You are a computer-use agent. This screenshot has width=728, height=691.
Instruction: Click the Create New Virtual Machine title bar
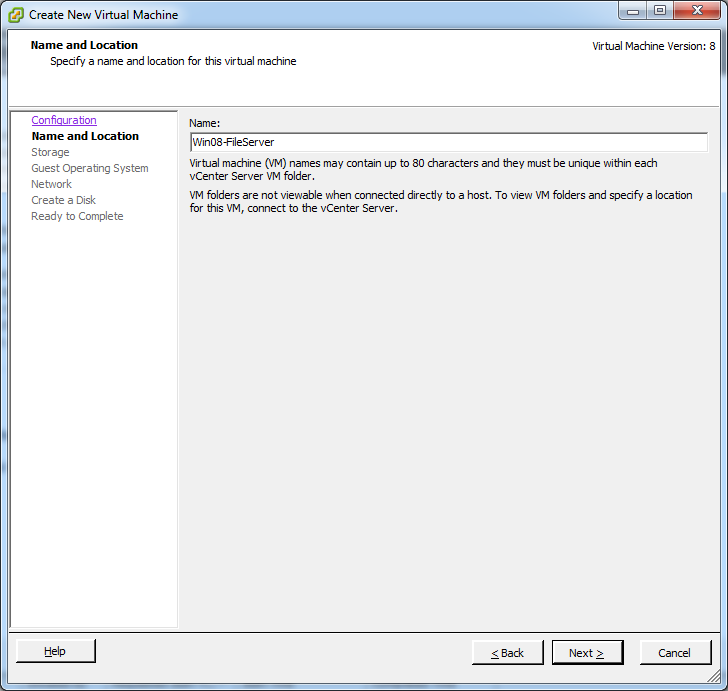300,15
